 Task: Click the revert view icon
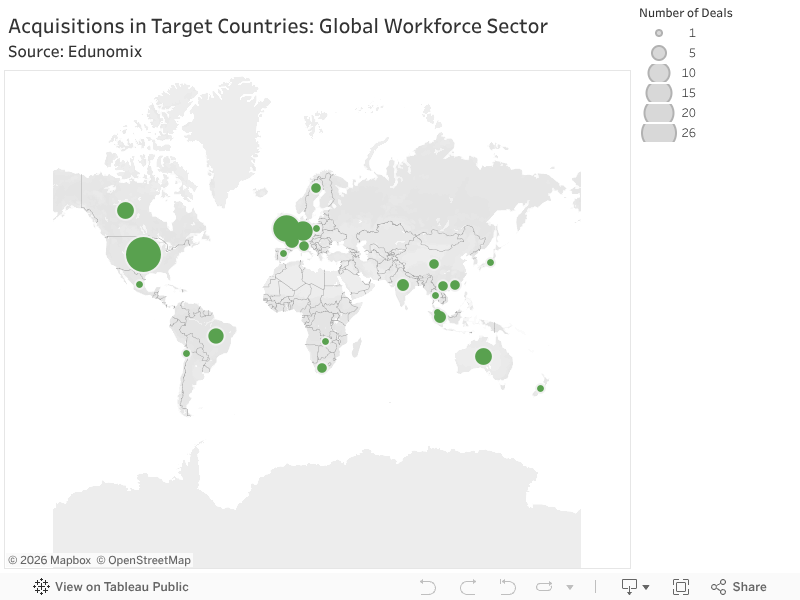[507, 587]
